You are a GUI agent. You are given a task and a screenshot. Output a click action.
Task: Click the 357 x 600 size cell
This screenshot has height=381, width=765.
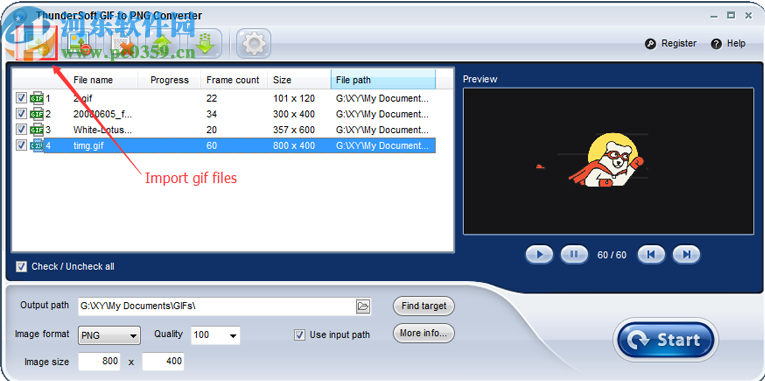(x=294, y=130)
